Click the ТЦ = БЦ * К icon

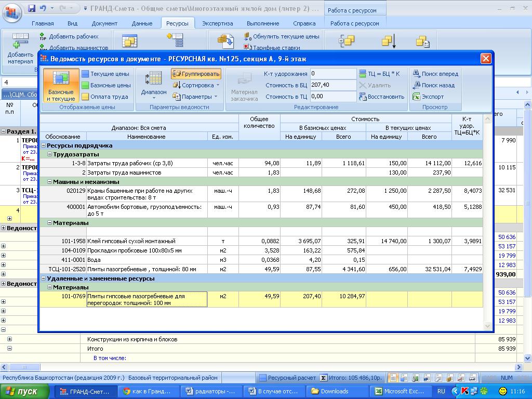[363, 74]
